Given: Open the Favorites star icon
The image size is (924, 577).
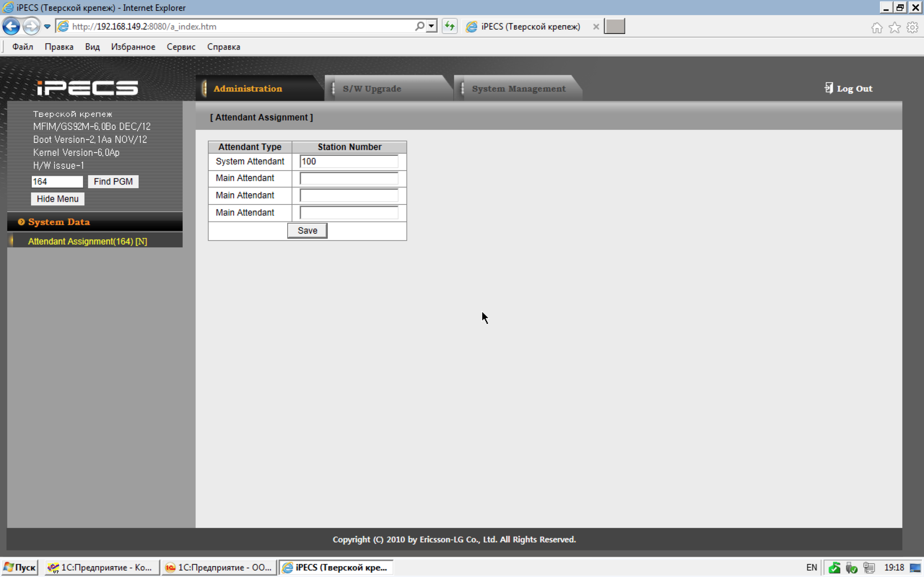Looking at the screenshot, I should (x=895, y=27).
